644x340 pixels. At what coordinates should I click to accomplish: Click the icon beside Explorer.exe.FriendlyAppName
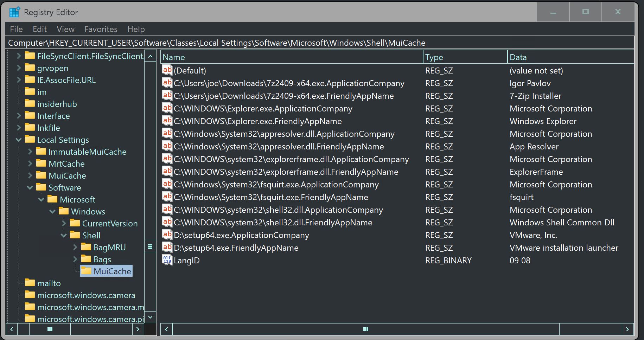pyautogui.click(x=167, y=121)
